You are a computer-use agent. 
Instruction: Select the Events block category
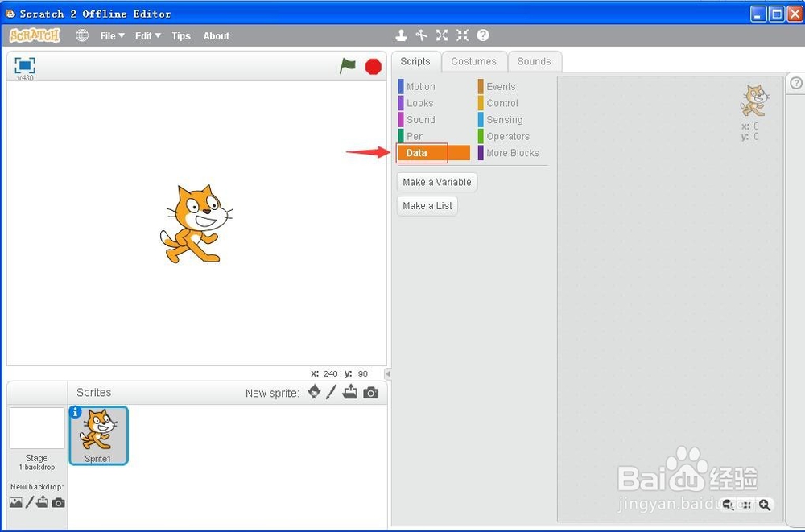[512, 86]
